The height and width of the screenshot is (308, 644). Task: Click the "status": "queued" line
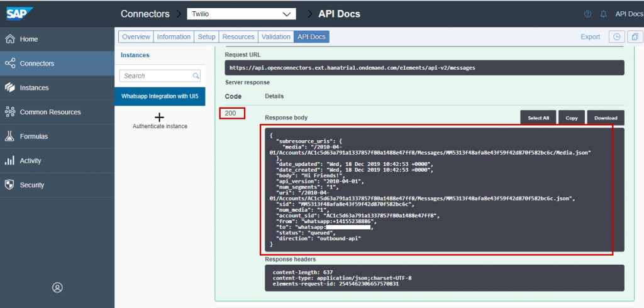306,233
